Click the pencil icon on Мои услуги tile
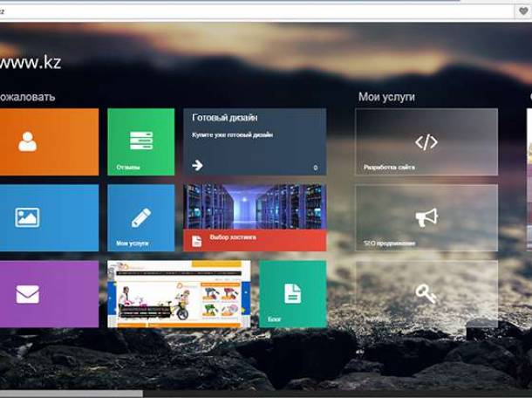Screen dimensions: 532x398 [x=140, y=217]
